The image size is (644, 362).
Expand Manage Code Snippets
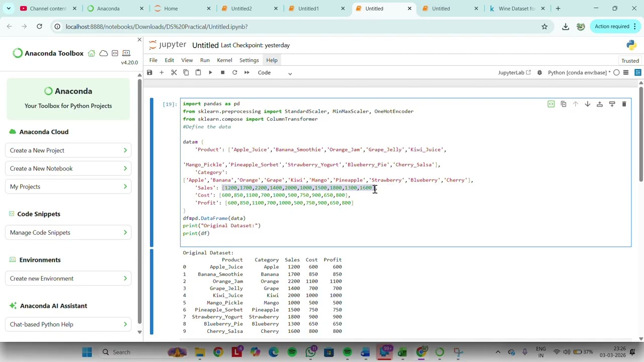click(x=68, y=232)
